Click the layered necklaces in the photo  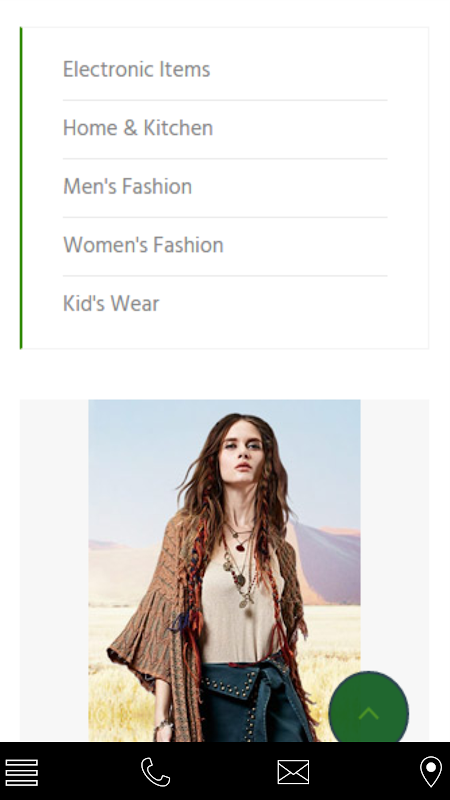pyautogui.click(x=241, y=566)
